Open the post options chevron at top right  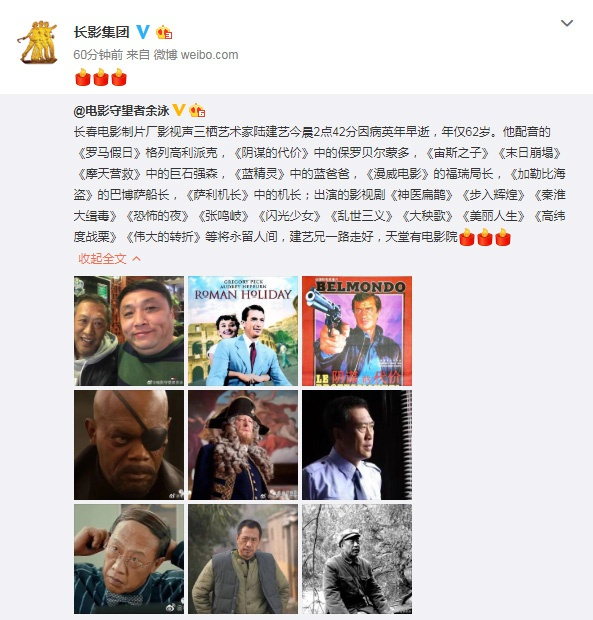click(567, 23)
